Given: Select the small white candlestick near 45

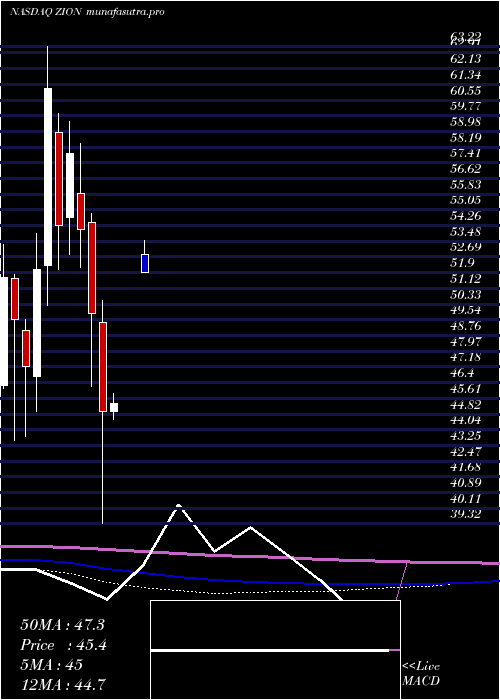Looking at the screenshot, I should 114,407.
